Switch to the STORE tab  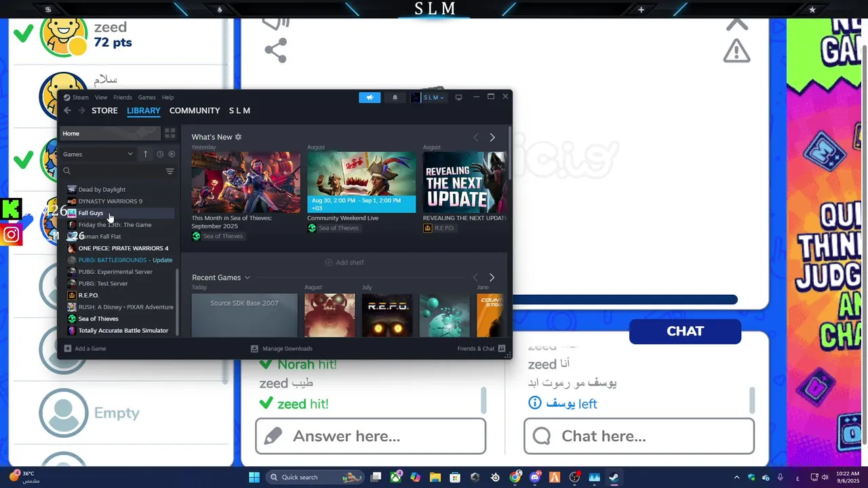(104, 110)
